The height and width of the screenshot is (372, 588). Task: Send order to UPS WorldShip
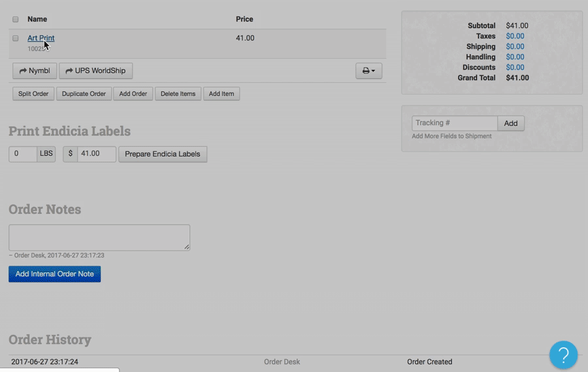click(95, 70)
